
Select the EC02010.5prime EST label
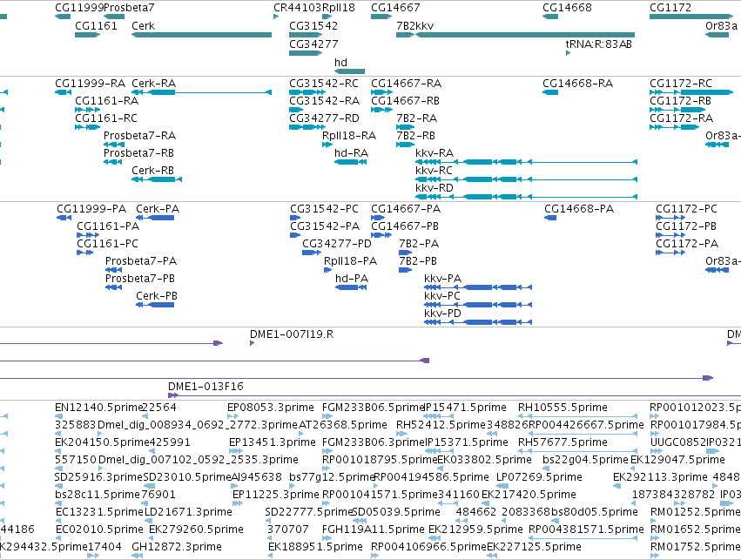click(x=99, y=530)
